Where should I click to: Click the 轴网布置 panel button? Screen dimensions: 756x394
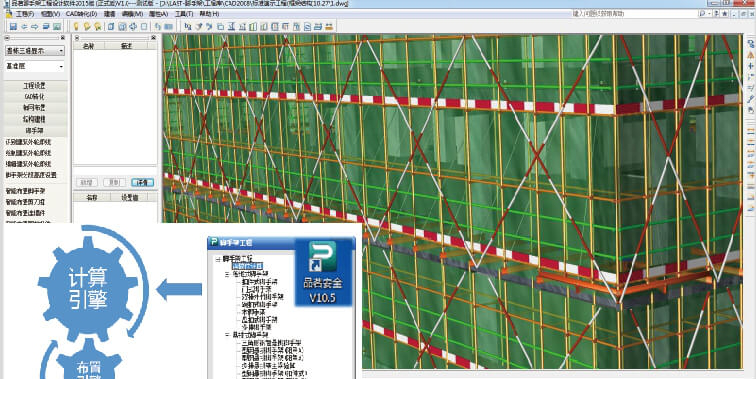[x=35, y=108]
